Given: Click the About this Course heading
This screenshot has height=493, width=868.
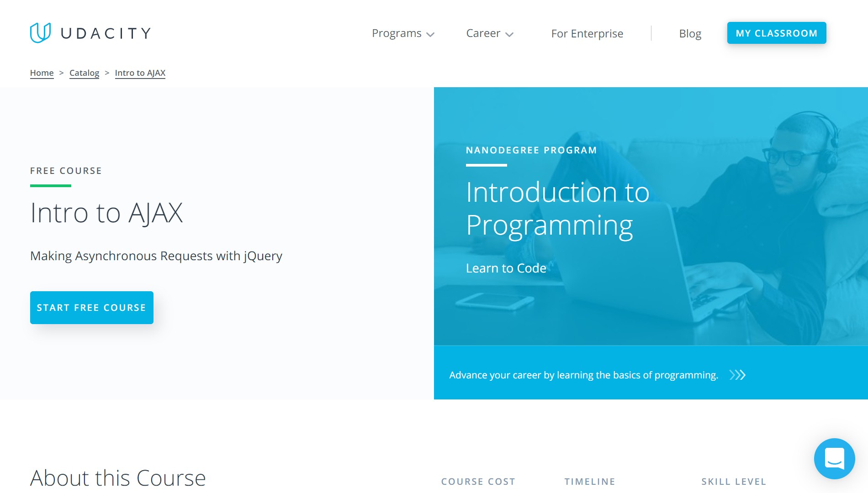Looking at the screenshot, I should pos(118,478).
